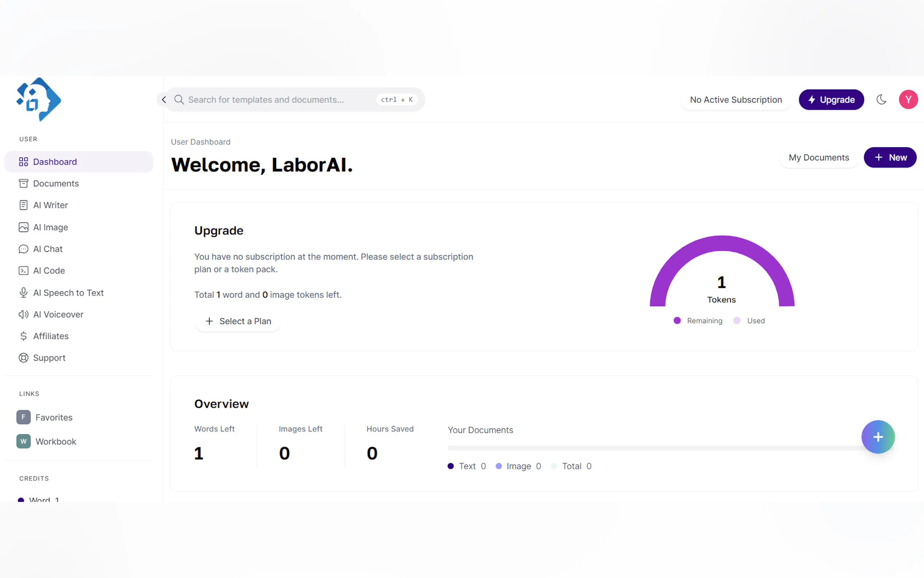The width and height of the screenshot is (924, 578).
Task: Select the AI Code terminal icon
Action: point(23,271)
